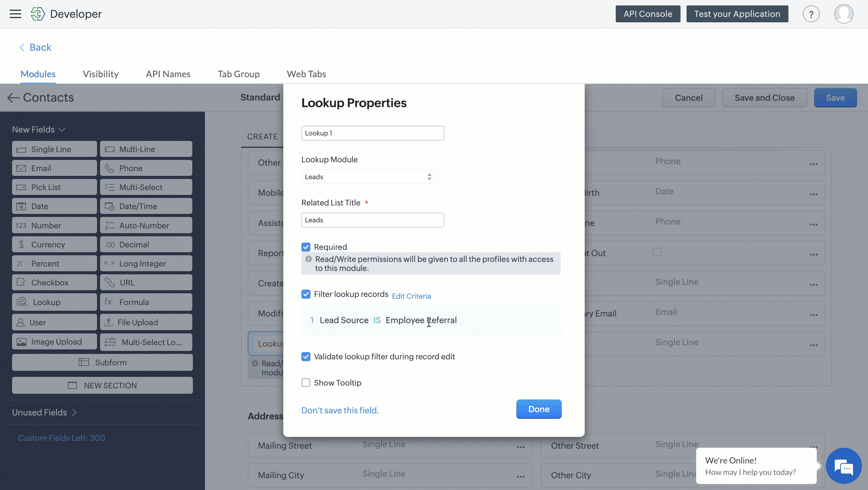The width and height of the screenshot is (868, 490).
Task: Switch to the API Names tab
Action: pyautogui.click(x=168, y=74)
